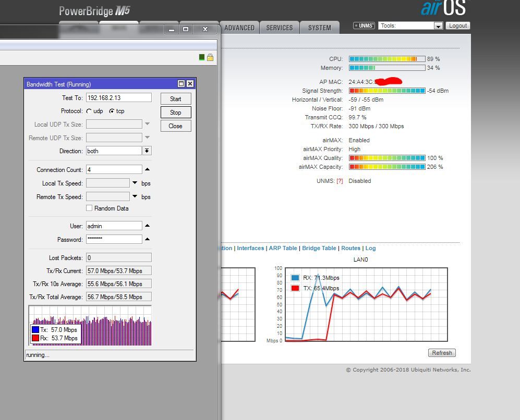Click the "running..." status text
Screen dimensions: 520x420
(38, 355)
